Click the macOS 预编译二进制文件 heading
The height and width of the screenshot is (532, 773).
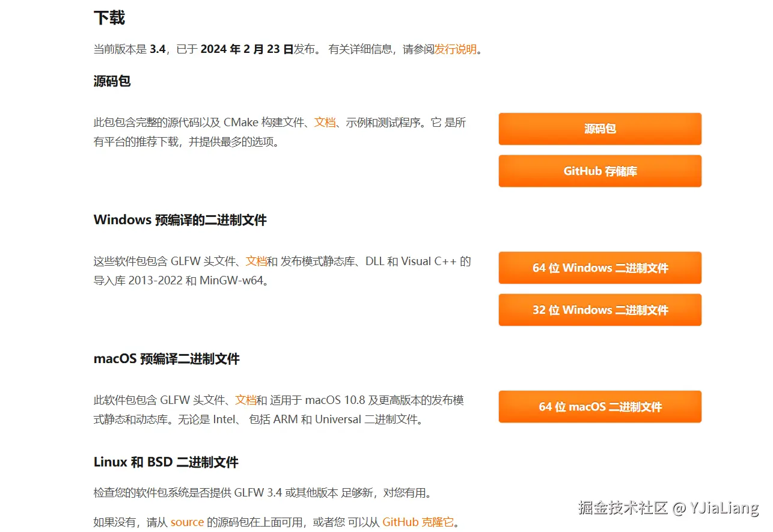click(x=167, y=359)
